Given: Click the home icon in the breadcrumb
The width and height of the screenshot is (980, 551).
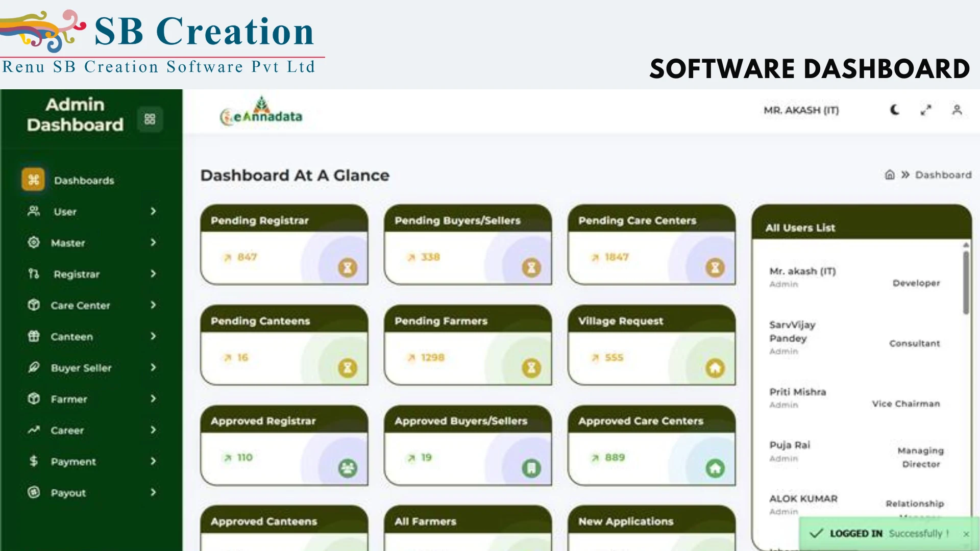Looking at the screenshot, I should (890, 174).
